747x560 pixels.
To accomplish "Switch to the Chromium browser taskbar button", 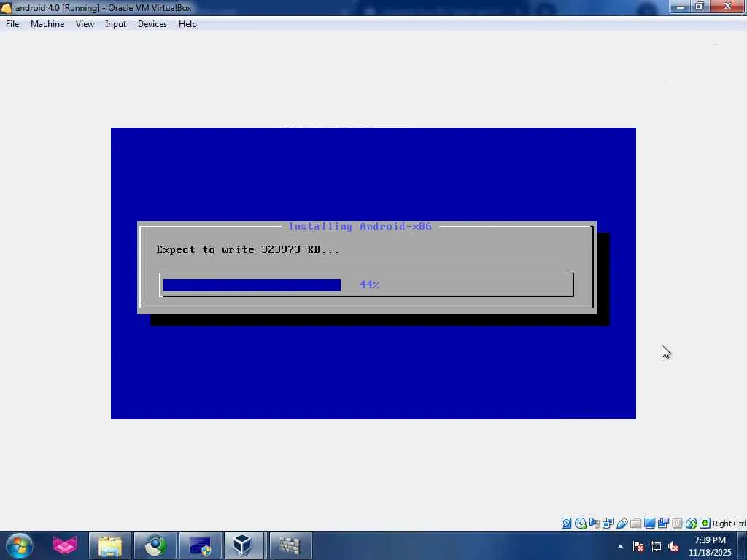I will 155,545.
